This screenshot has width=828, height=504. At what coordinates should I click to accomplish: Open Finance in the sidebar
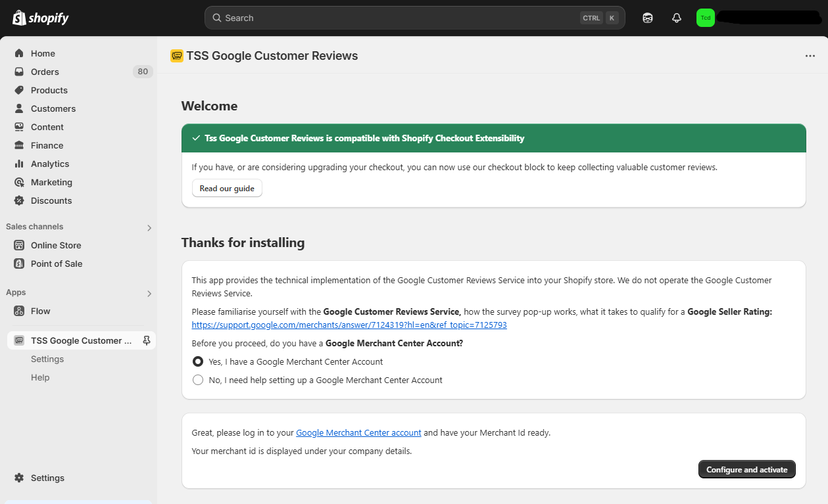pos(47,145)
